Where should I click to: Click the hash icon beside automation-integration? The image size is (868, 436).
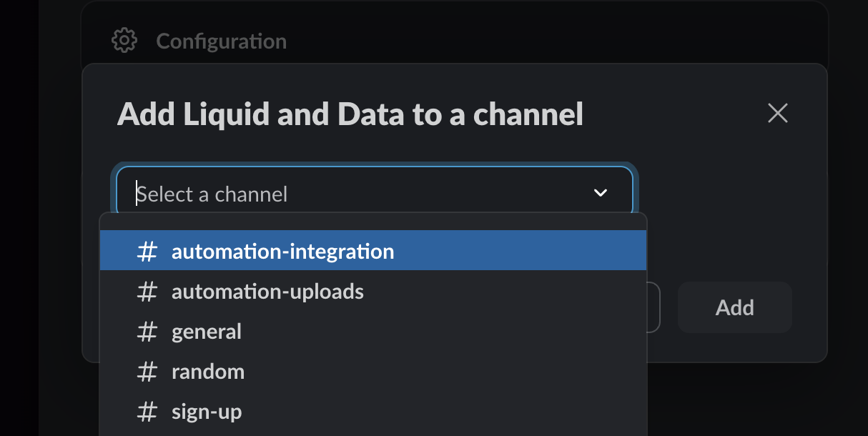point(147,252)
